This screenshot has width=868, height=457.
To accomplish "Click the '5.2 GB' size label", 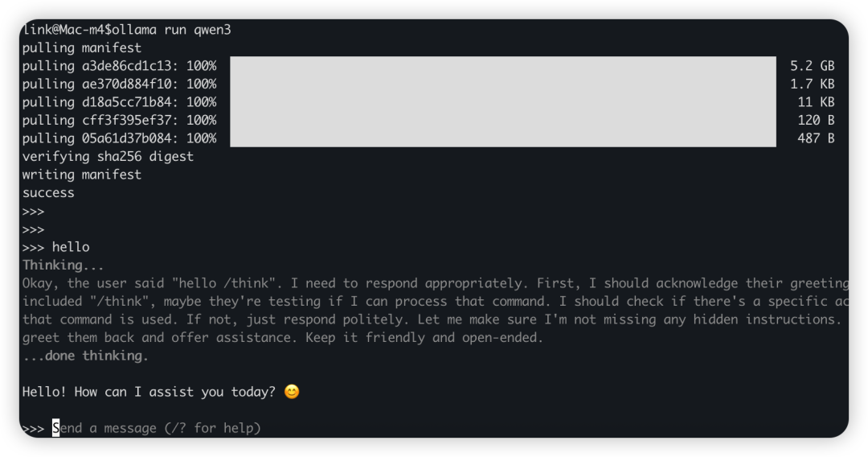I will [x=812, y=66].
